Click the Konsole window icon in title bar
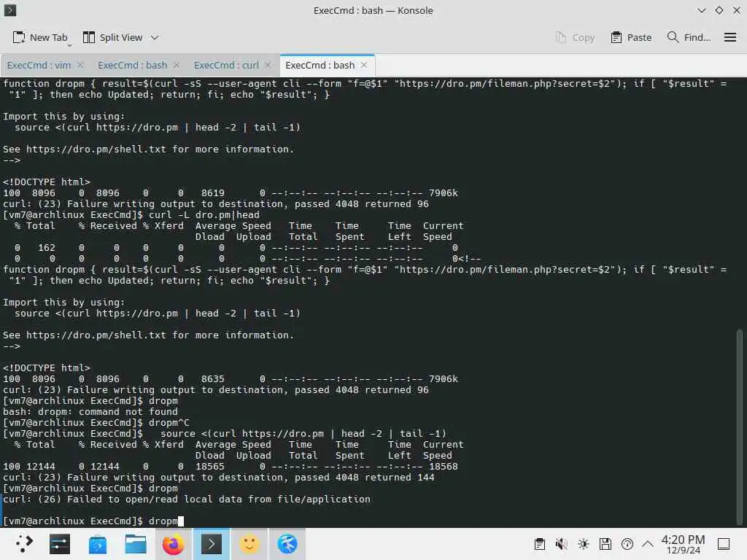This screenshot has width=747, height=560. coord(10,10)
